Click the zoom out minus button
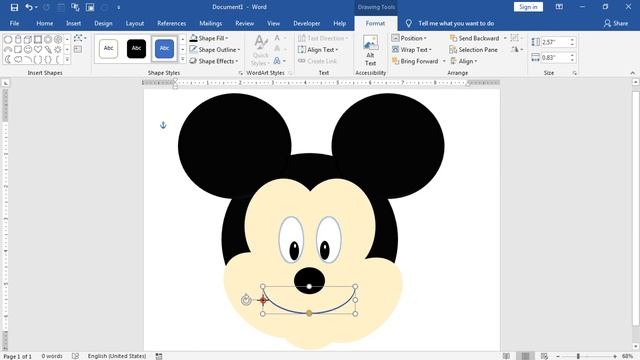The width and height of the screenshot is (640, 360). click(x=558, y=356)
